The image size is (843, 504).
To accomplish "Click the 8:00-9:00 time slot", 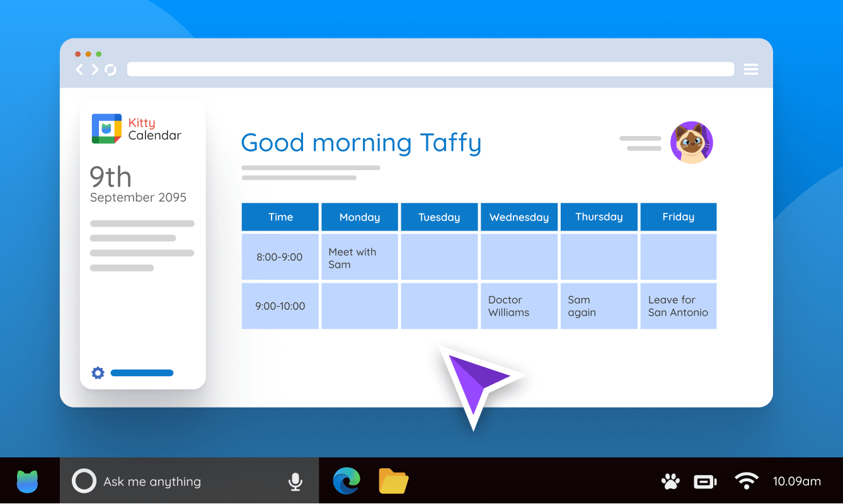I will pos(280,257).
